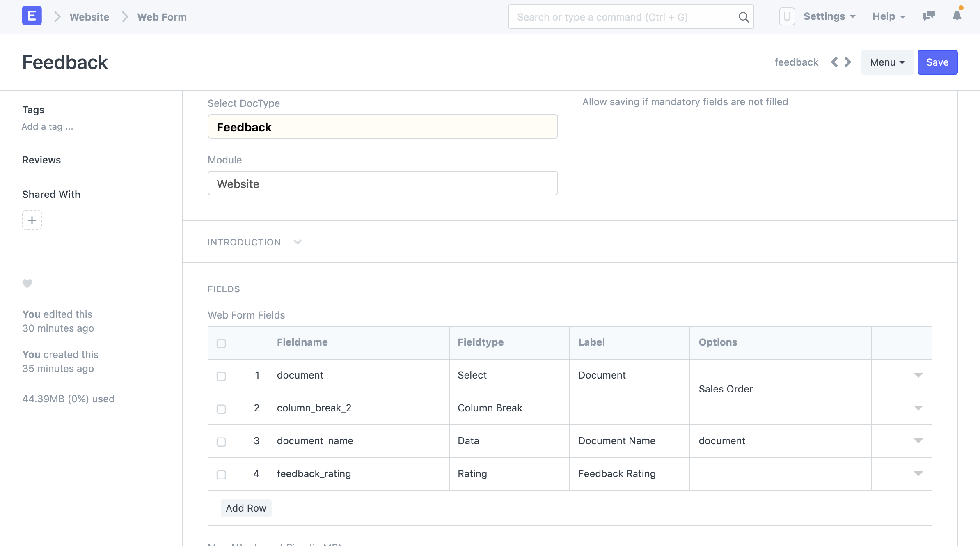
Task: Like this document with heart icon
Action: click(27, 283)
